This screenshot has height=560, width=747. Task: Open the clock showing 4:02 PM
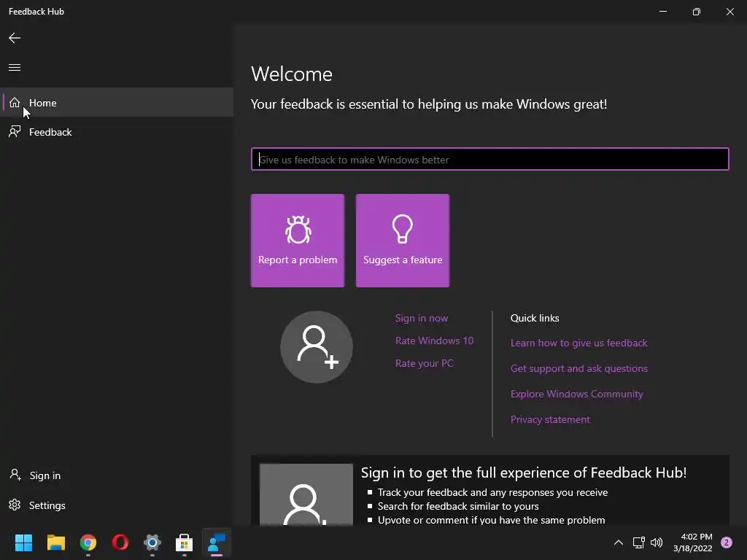[x=693, y=542]
